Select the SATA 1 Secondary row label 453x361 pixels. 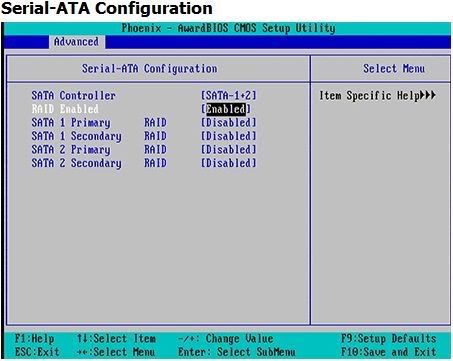(76, 137)
